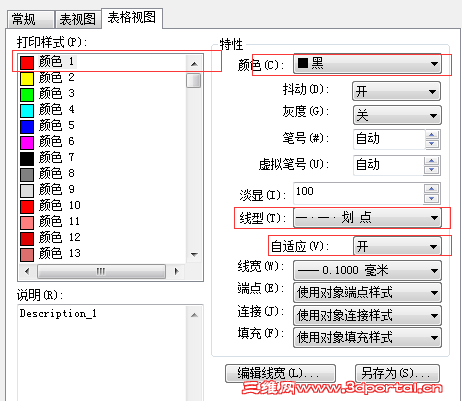Viewport: 462px width, 401px height.
Task: Open the 抖动(D) dropdown
Action: 397,91
